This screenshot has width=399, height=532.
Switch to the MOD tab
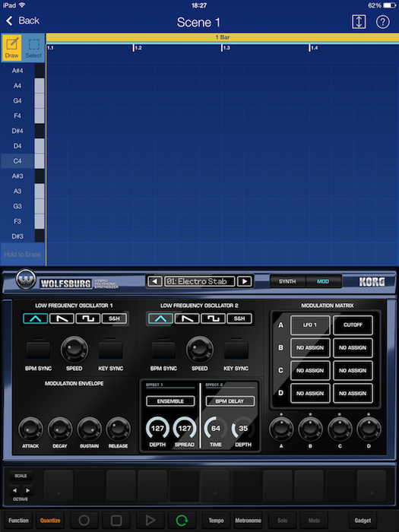(x=323, y=281)
